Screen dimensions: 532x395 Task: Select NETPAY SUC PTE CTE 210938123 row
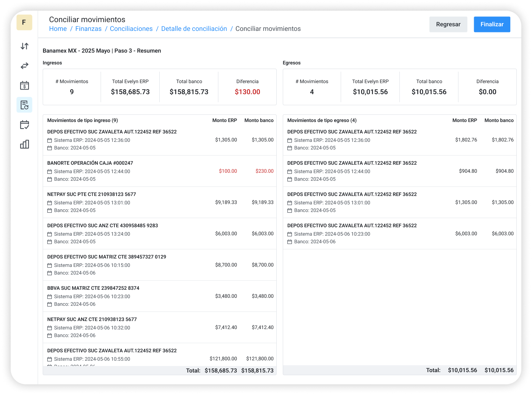[x=160, y=202]
